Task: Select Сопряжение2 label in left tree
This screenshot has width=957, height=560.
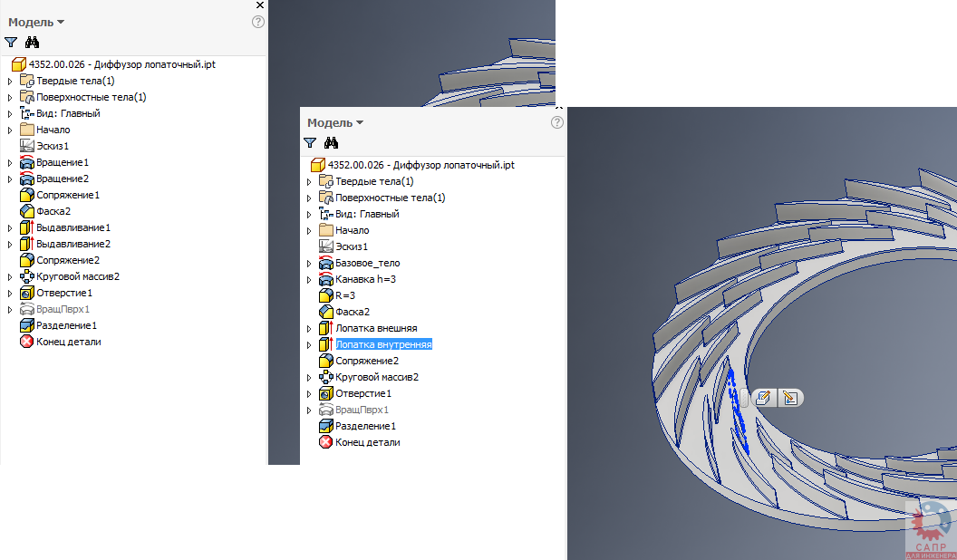Action: pos(68,260)
